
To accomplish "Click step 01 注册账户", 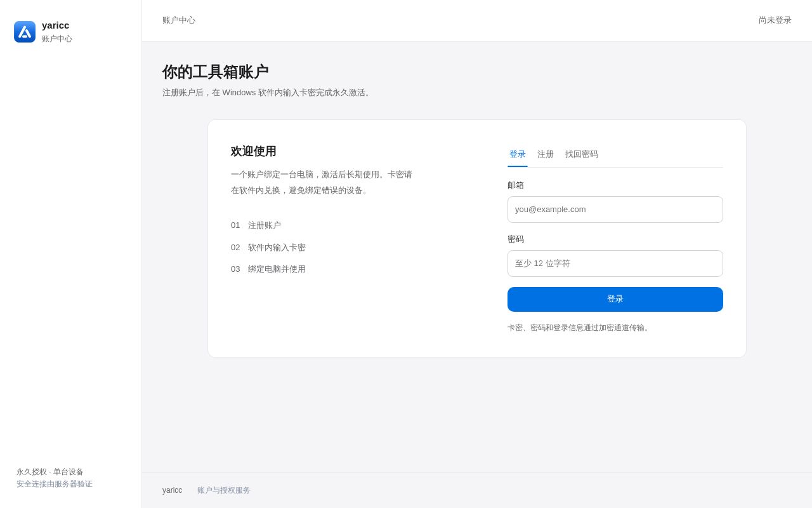I will point(256,225).
